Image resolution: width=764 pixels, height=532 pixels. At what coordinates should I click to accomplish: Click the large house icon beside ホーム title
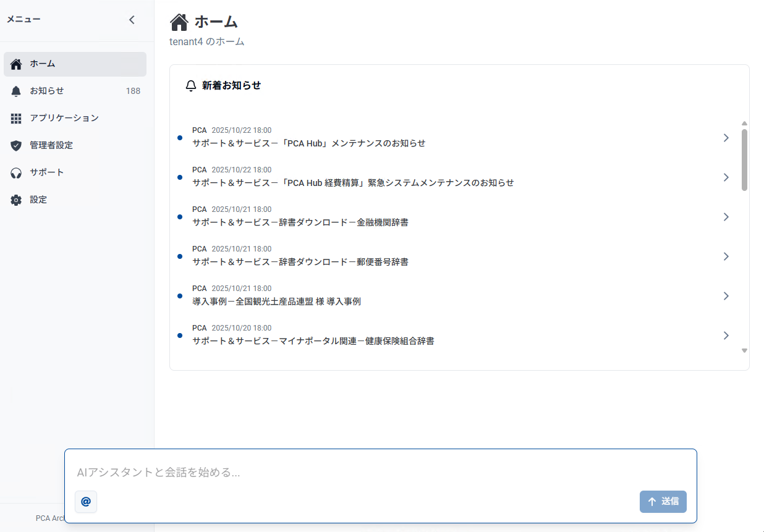tap(179, 22)
